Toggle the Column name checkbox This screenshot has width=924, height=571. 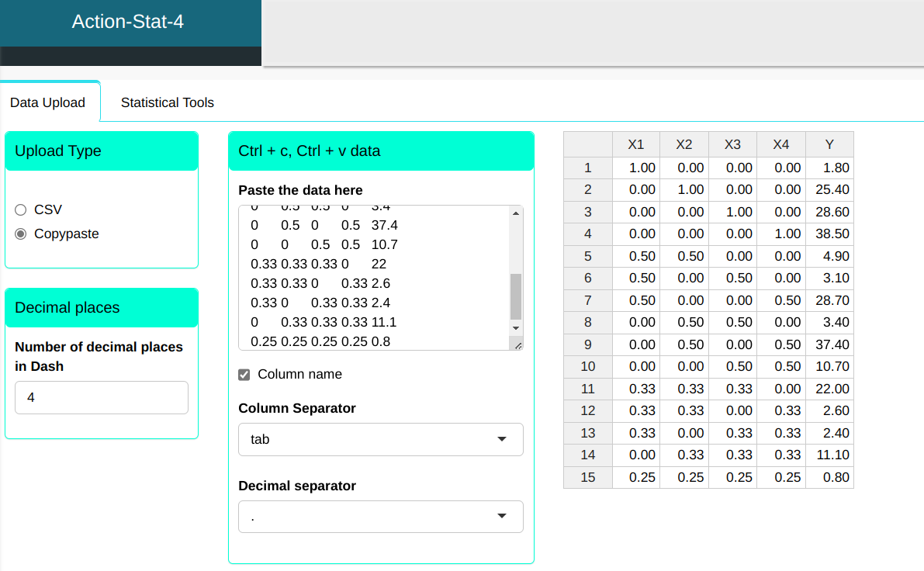click(x=244, y=375)
